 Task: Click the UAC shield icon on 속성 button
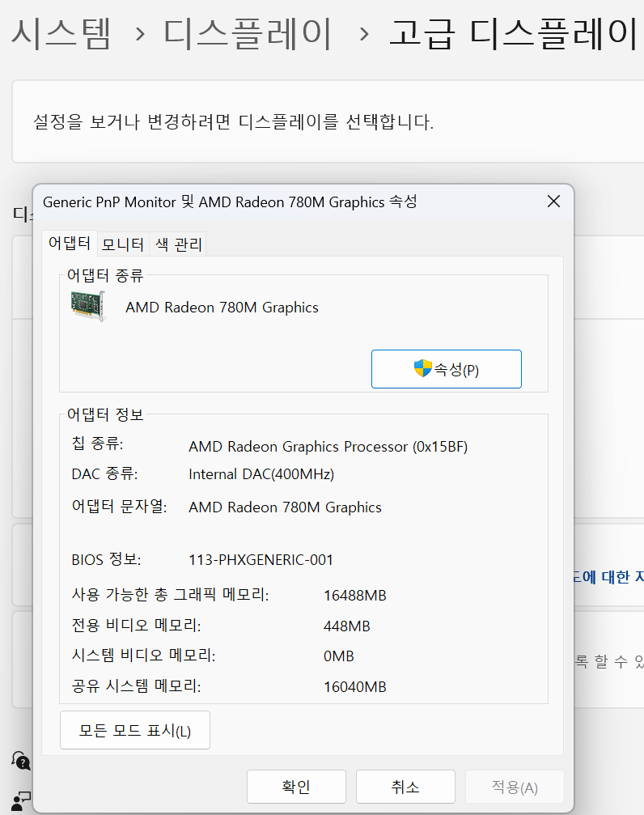tap(422, 368)
